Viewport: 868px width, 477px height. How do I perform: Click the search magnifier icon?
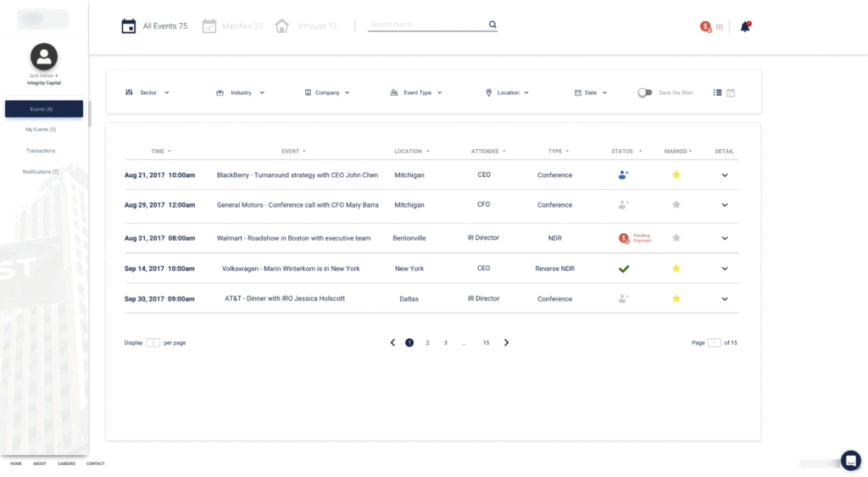(492, 25)
